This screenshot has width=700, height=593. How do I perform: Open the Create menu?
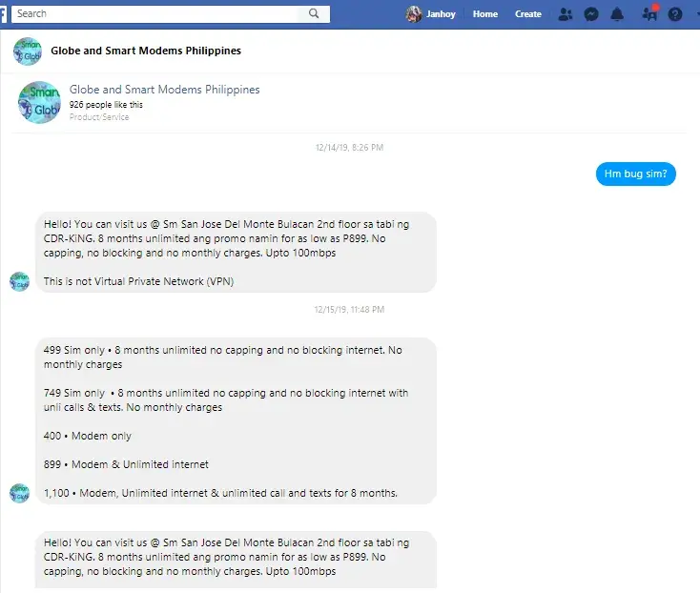(528, 14)
